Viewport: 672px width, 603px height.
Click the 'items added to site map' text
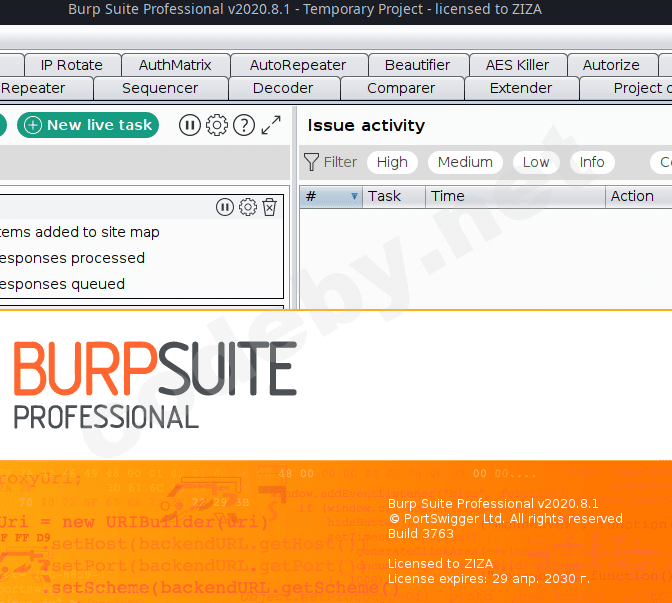point(80,232)
